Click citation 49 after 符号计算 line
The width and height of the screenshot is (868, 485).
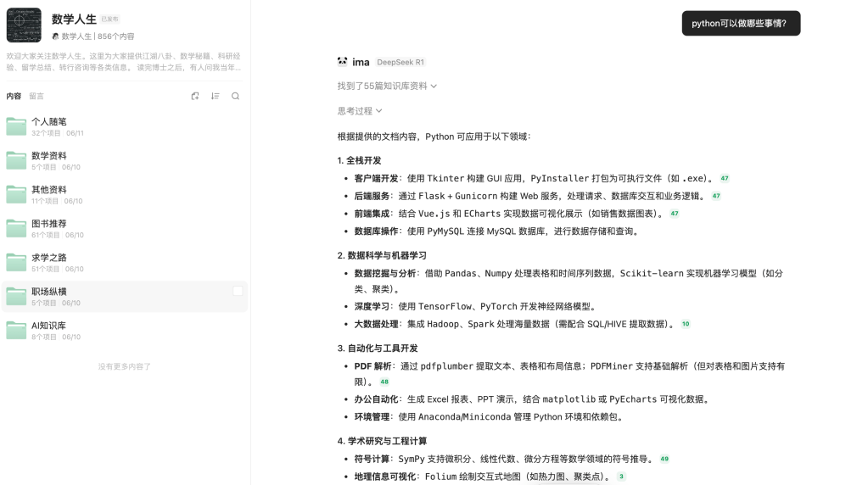pyautogui.click(x=664, y=460)
